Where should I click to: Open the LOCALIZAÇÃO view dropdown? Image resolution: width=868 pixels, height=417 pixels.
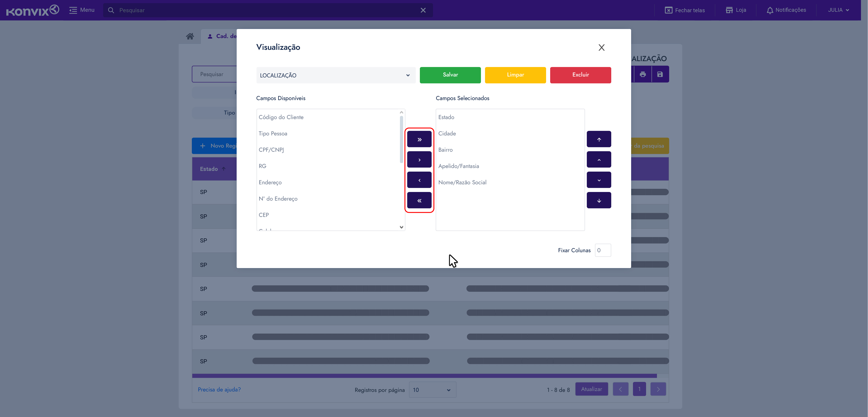[x=335, y=75]
